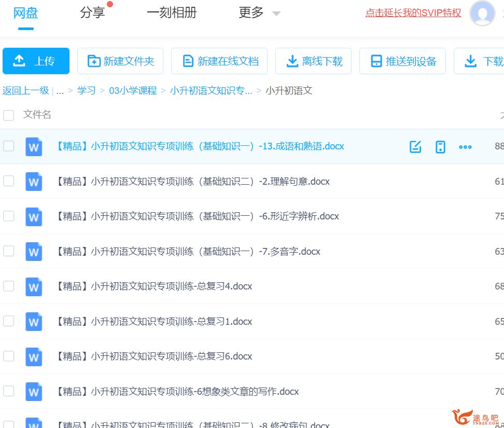Click the Word icon for 总复习4.docx
The image size is (504, 428).
click(x=34, y=286)
